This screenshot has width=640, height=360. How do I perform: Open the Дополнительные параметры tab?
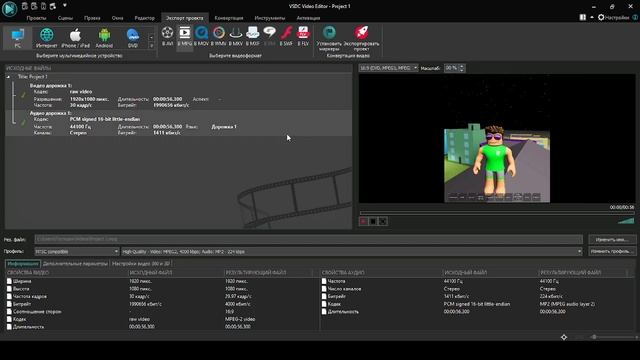75,264
